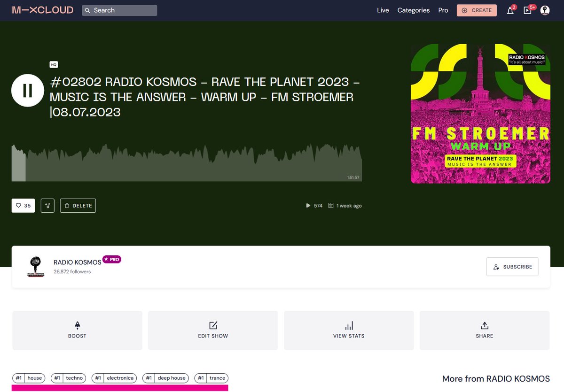The height and width of the screenshot is (392, 564).
Task: Subscribe to RADIO KOSMOS
Action: click(512, 267)
